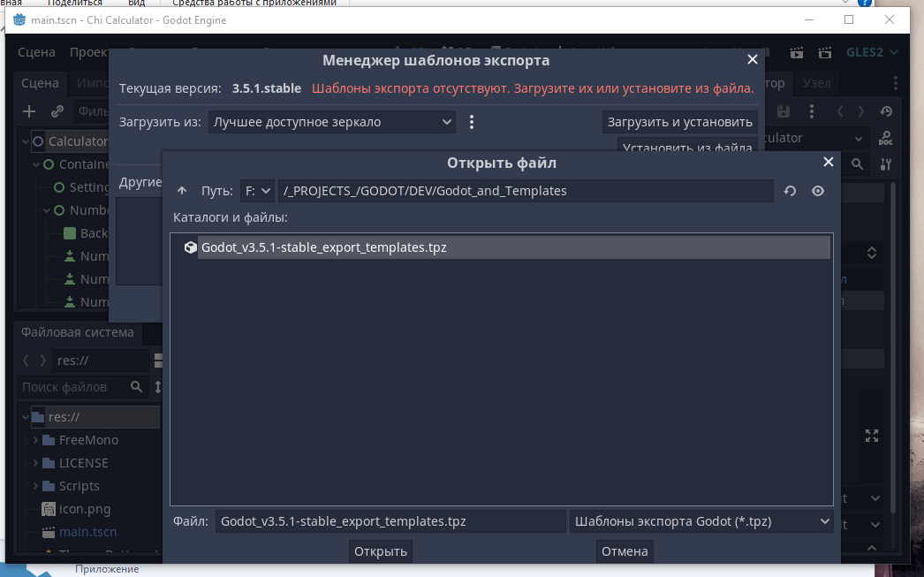Go back in FileSystem path history
The width and height of the screenshot is (924, 577).
click(26, 361)
